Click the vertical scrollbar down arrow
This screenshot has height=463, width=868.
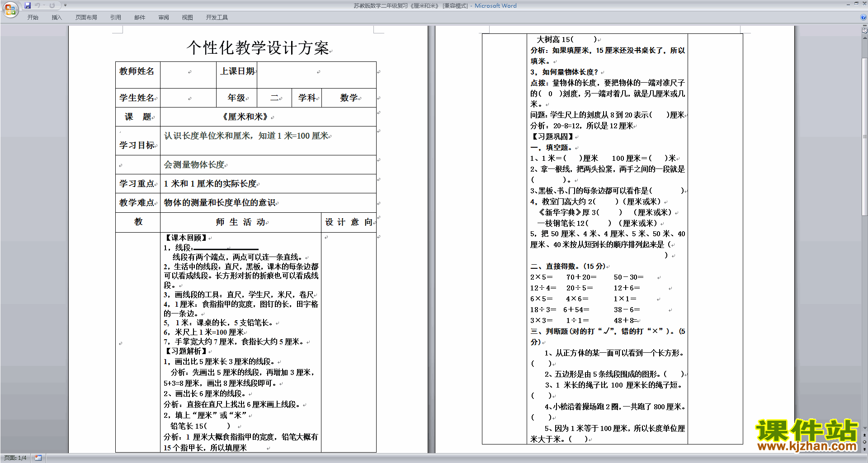865,428
